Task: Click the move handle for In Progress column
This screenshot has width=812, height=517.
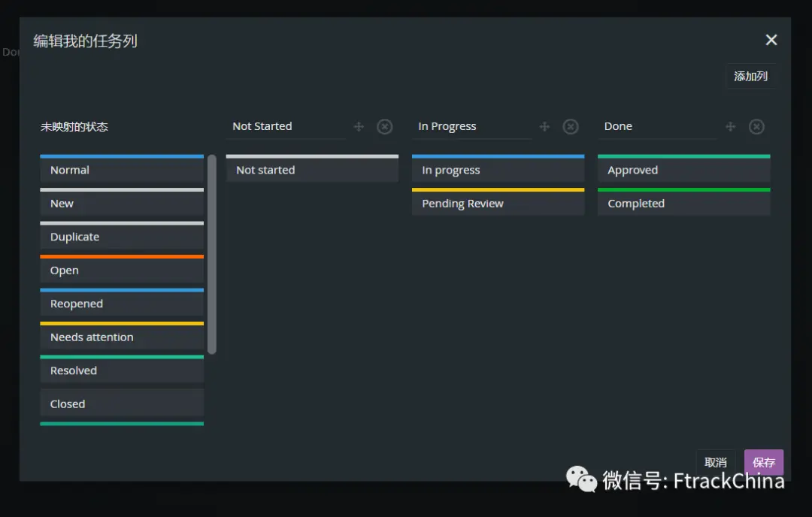Action: 544,127
